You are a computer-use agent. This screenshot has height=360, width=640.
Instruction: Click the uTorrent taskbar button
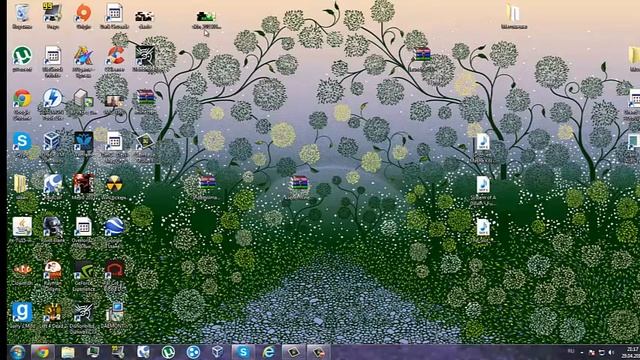coord(168,352)
